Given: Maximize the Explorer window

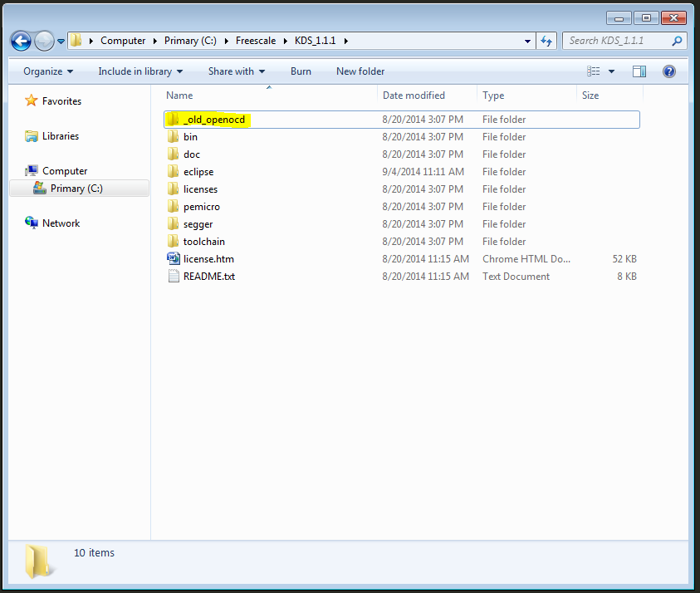Looking at the screenshot, I should point(646,18).
